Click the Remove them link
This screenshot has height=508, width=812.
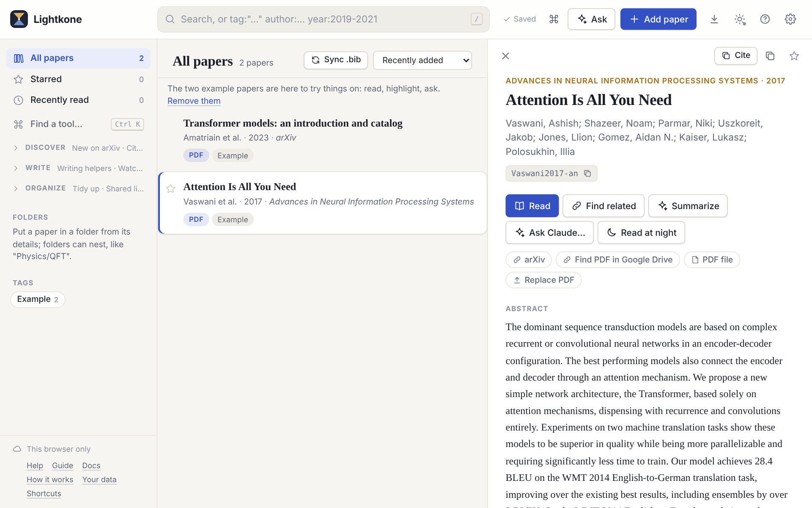click(194, 101)
